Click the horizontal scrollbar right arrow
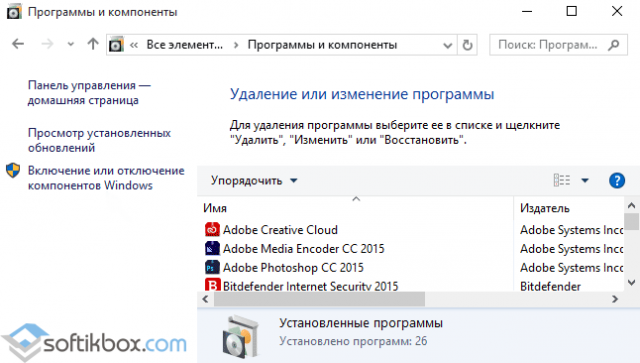Image resolution: width=640 pixels, height=363 pixels. click(x=615, y=299)
